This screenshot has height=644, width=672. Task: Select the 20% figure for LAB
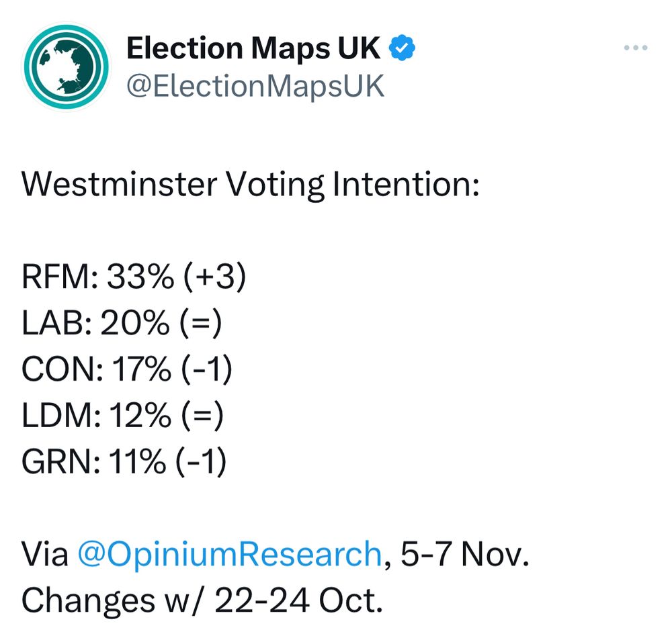[x=135, y=324]
